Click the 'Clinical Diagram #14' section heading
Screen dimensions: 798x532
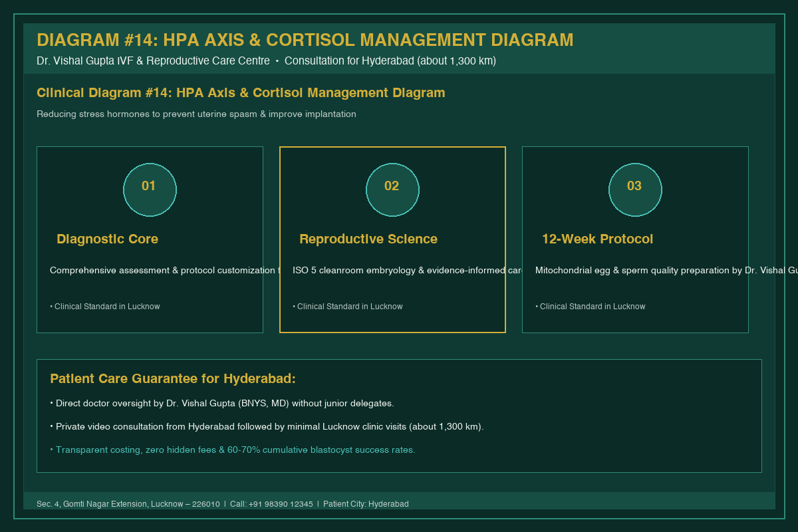click(241, 92)
